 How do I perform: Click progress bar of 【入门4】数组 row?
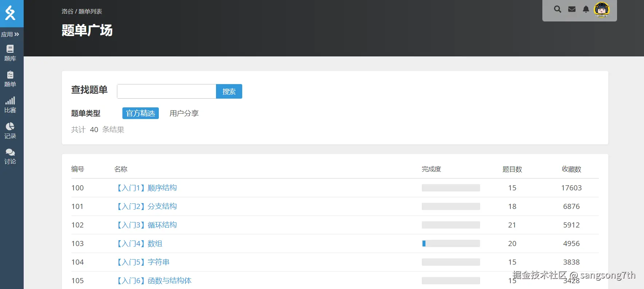pos(451,244)
